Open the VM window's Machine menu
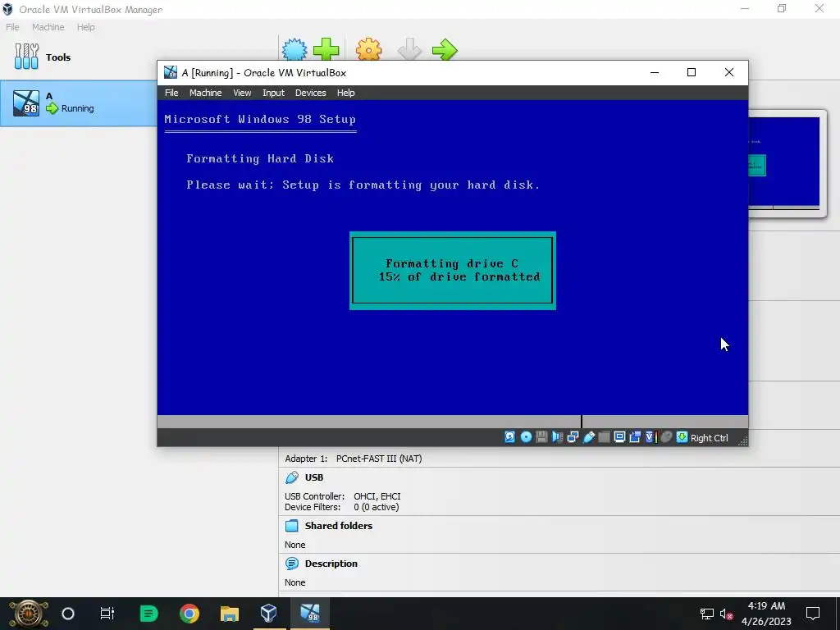 205,93
